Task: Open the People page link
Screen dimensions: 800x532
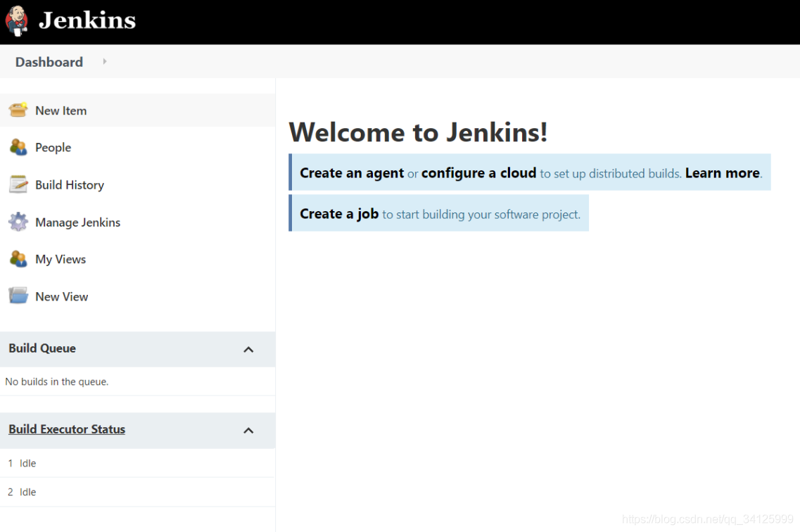Action: click(x=53, y=147)
